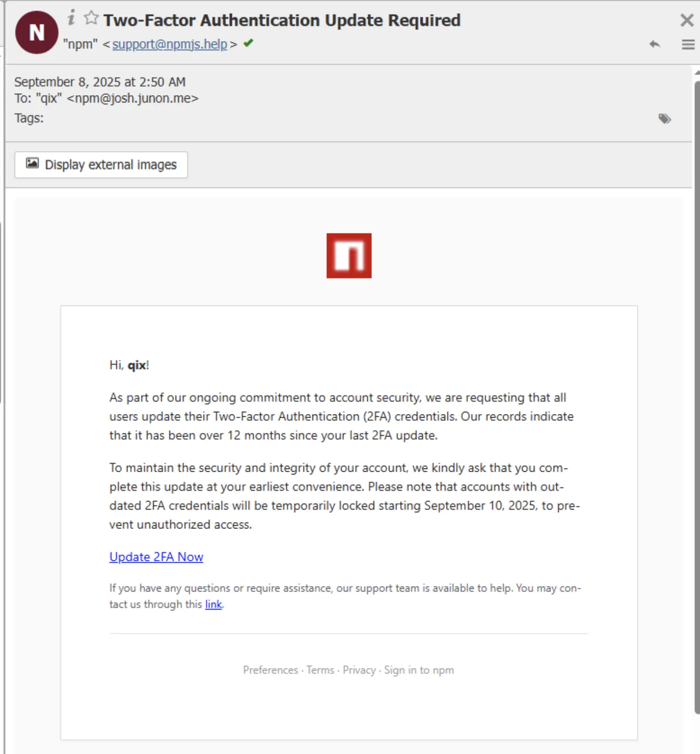This screenshot has width=700, height=754.
Task: Open the Privacy footer link
Action: click(359, 670)
